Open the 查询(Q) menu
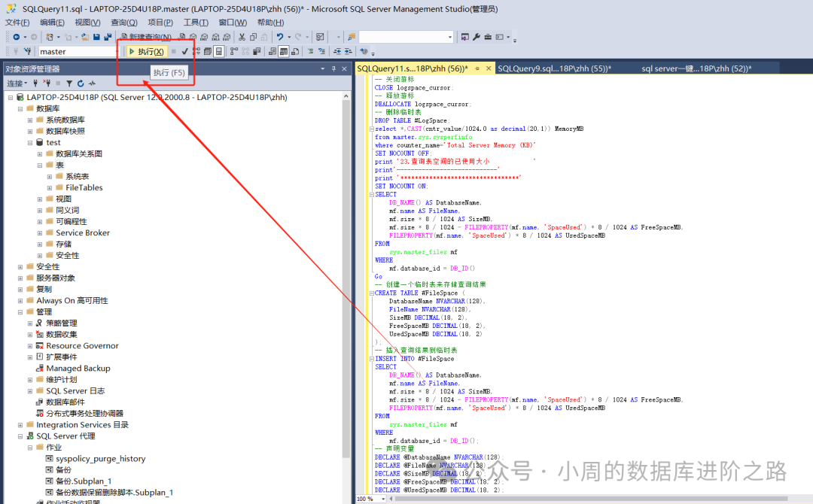Viewport: 813px width, 504px height. (x=124, y=23)
